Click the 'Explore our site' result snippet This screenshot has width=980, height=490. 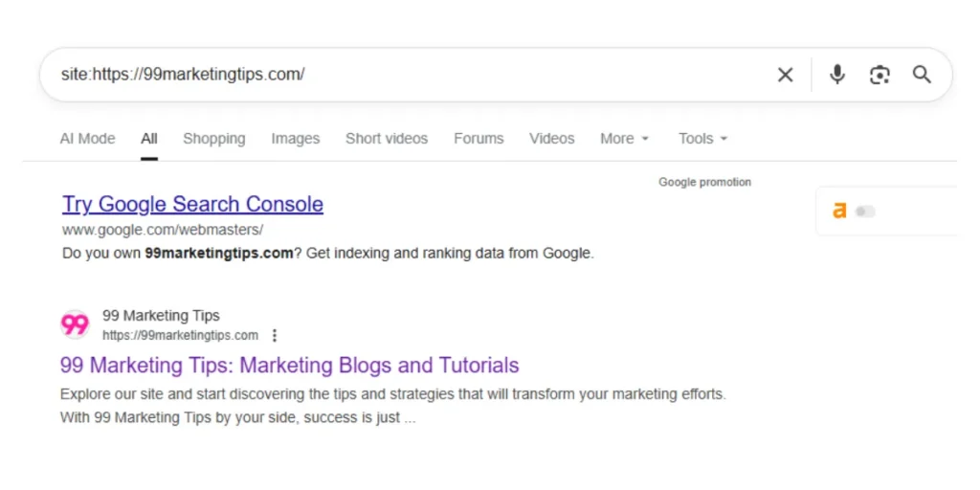(x=393, y=406)
